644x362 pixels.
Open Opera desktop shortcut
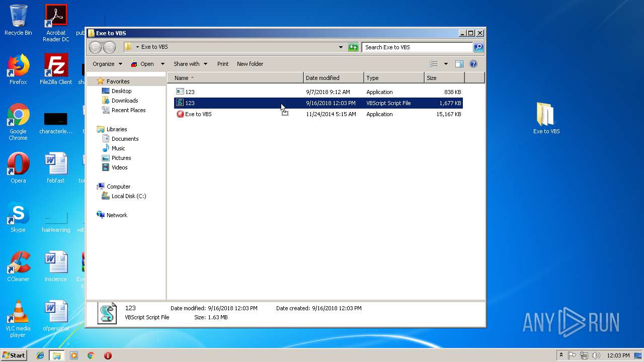click(x=18, y=167)
